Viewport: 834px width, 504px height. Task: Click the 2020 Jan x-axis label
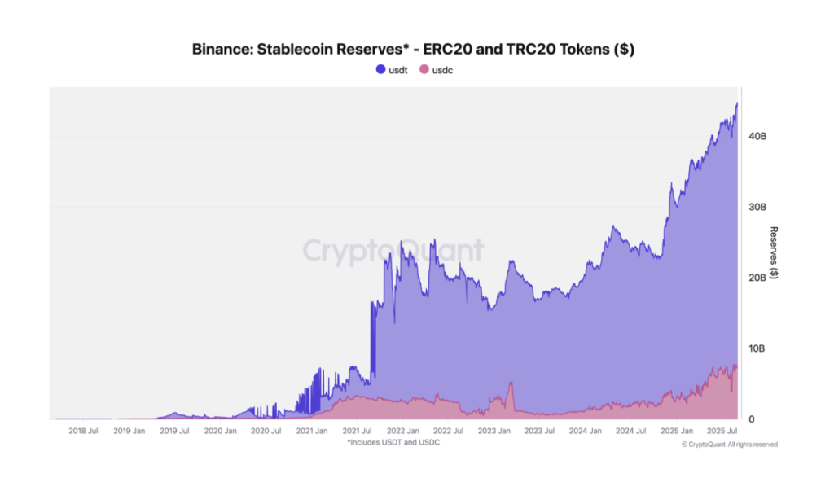(x=220, y=431)
